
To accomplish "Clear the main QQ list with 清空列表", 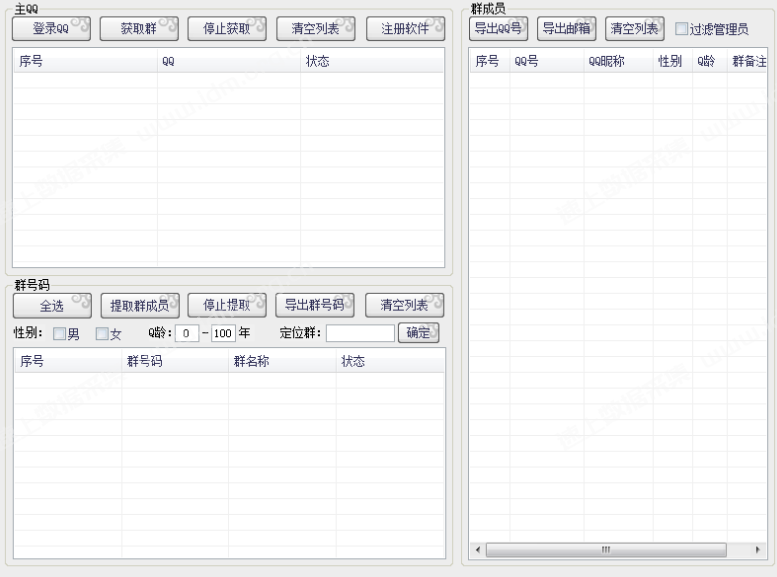I will click(316, 29).
